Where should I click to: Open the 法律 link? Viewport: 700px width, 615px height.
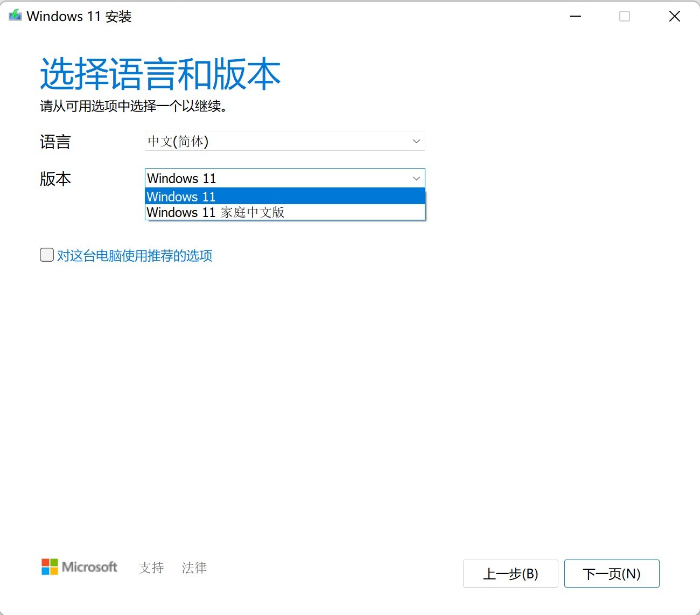tap(194, 568)
